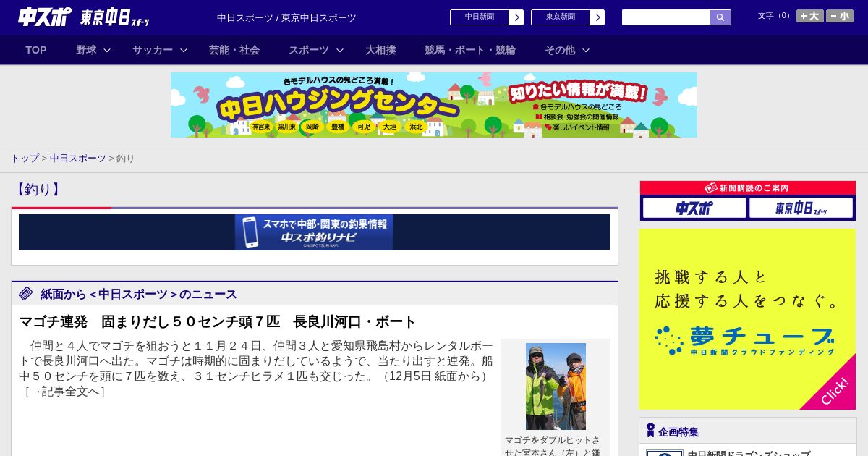The height and width of the screenshot is (456, 868).
Task: Open the 中スポ釣りナビ banner
Action: coord(315,232)
